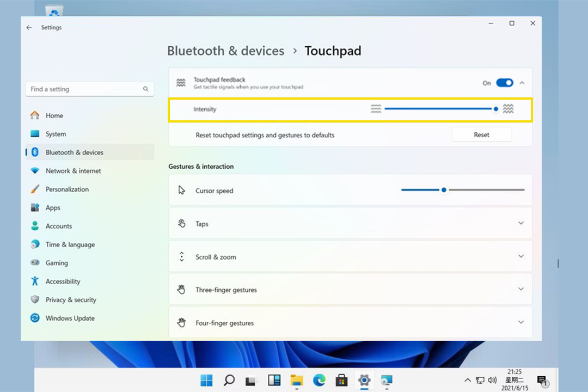Click the Bluetooth icon in the sidebar

35,152
